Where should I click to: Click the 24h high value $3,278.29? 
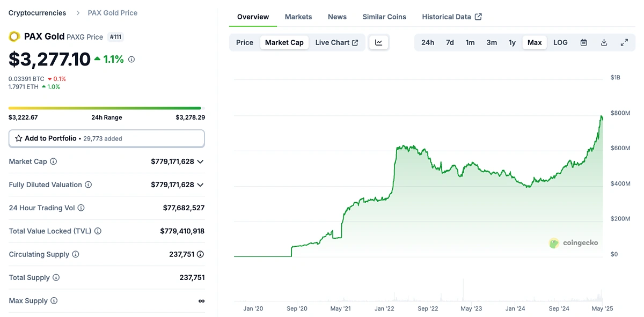coord(190,117)
